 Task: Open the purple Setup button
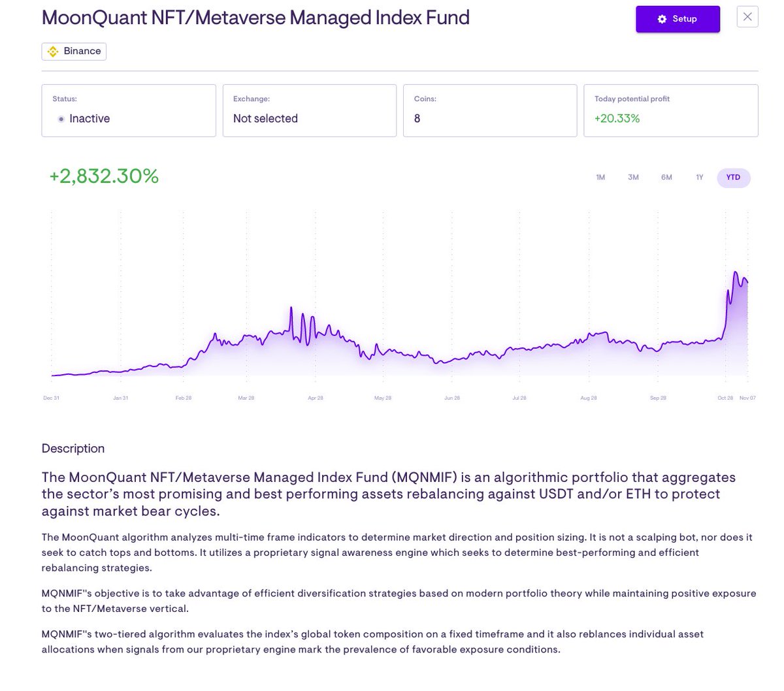click(x=678, y=19)
